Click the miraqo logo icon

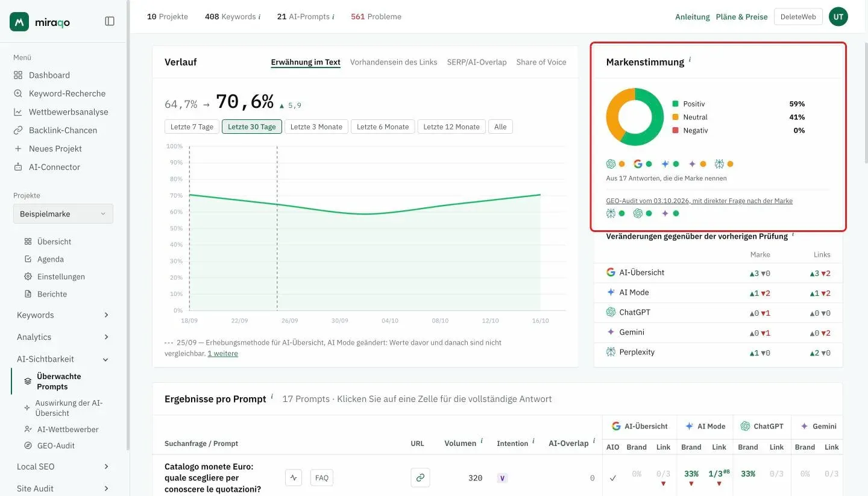point(19,22)
